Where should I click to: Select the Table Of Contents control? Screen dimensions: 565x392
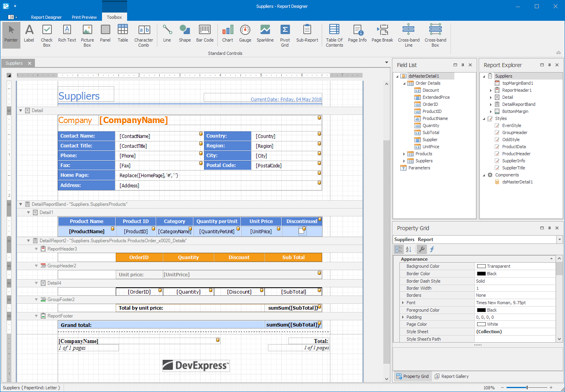pyautogui.click(x=334, y=34)
